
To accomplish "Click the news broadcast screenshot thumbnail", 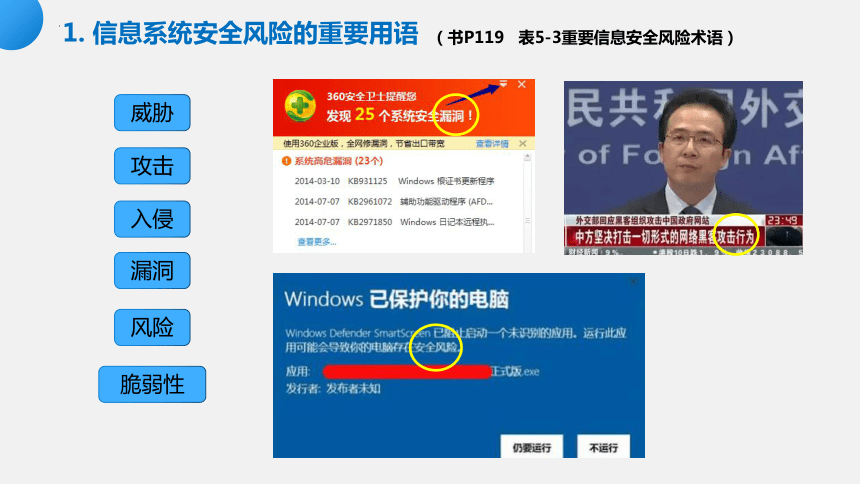I will tap(683, 168).
